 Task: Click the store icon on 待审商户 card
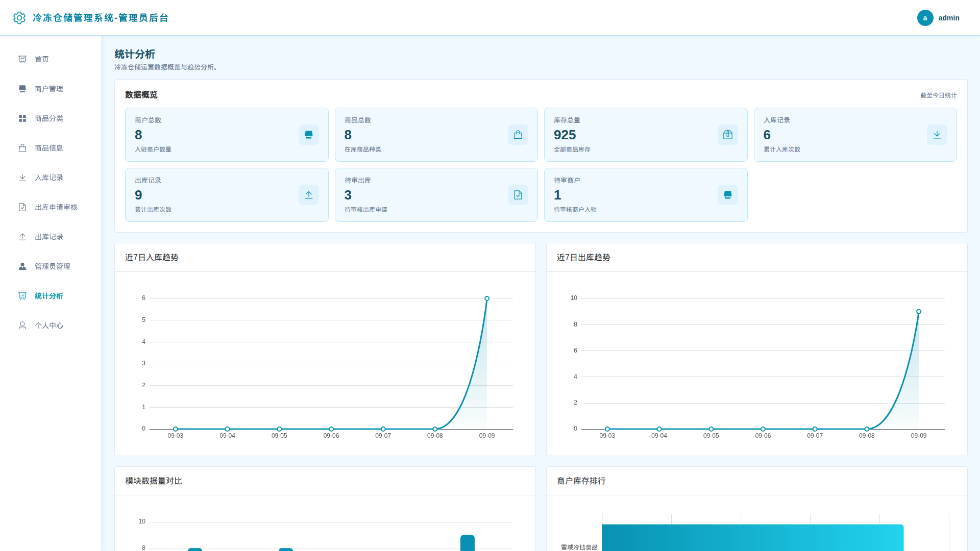728,195
